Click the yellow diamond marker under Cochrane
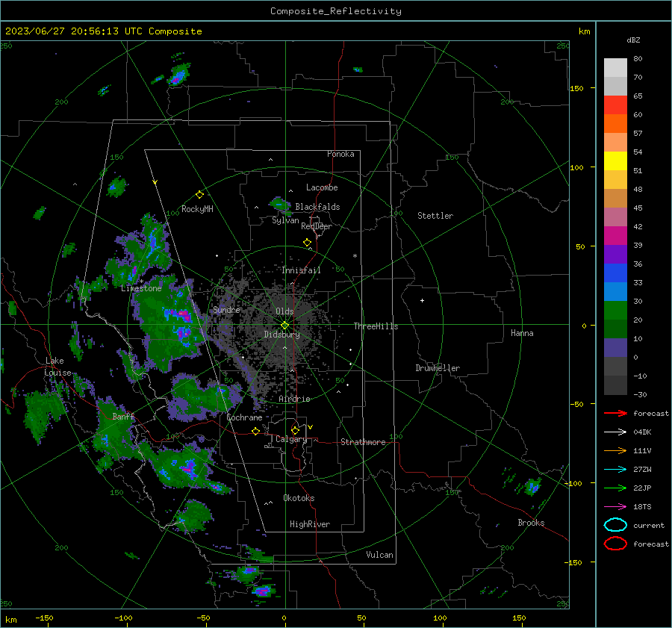The height and width of the screenshot is (628, 672). [256, 431]
